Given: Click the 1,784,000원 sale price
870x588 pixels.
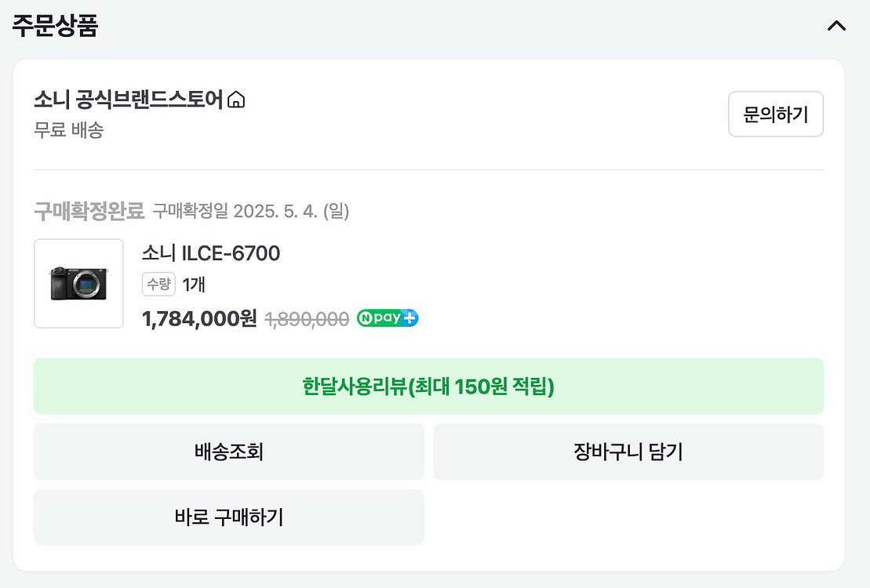Looking at the screenshot, I should click(x=199, y=318).
